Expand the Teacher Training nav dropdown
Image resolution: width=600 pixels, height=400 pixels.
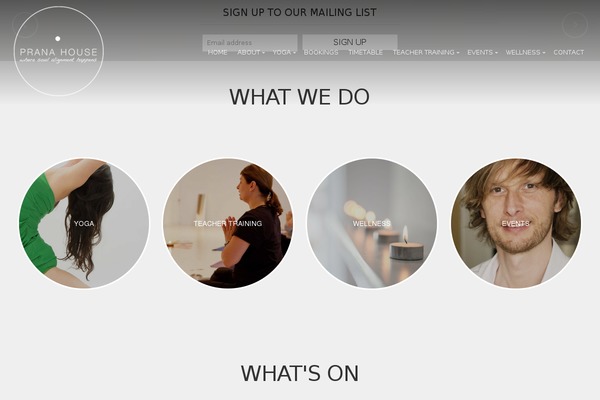(x=426, y=52)
